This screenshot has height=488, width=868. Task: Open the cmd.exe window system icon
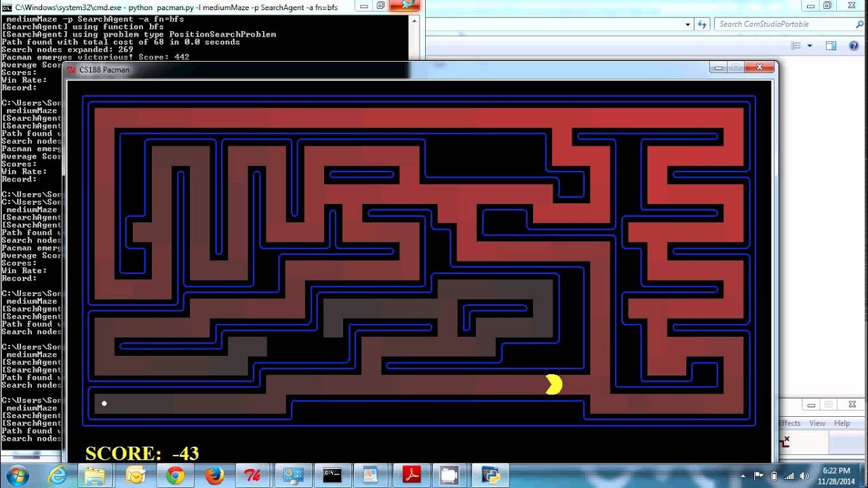click(x=7, y=7)
